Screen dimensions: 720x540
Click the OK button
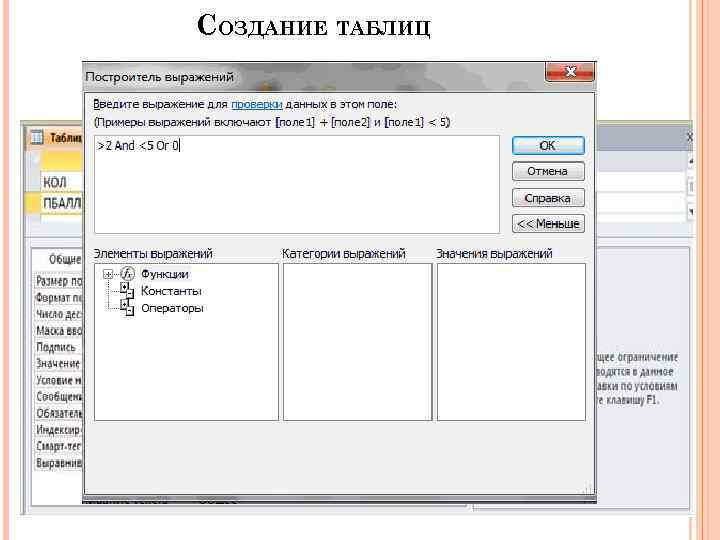point(548,146)
